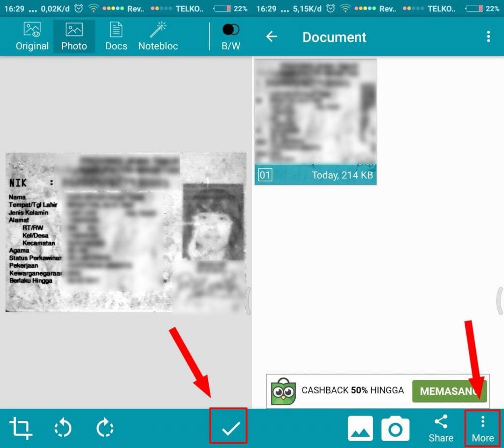Rotate the scan counter-clockwise

(63, 428)
